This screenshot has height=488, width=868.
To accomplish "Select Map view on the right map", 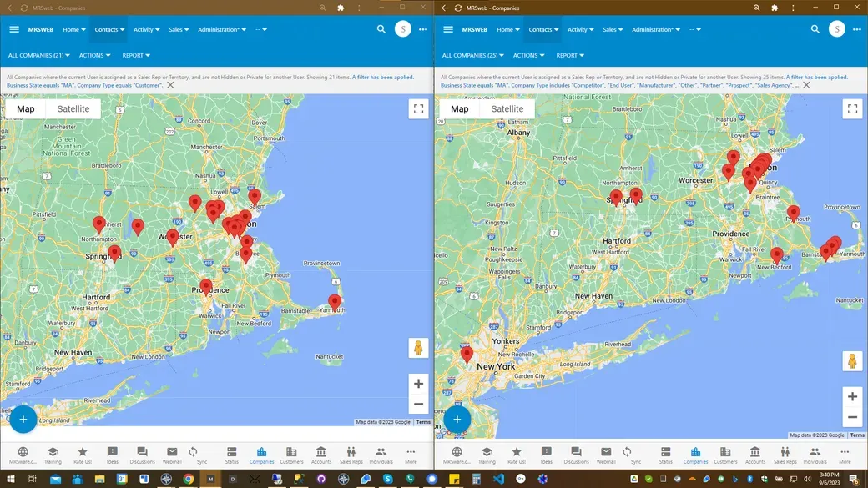I will tap(460, 108).
